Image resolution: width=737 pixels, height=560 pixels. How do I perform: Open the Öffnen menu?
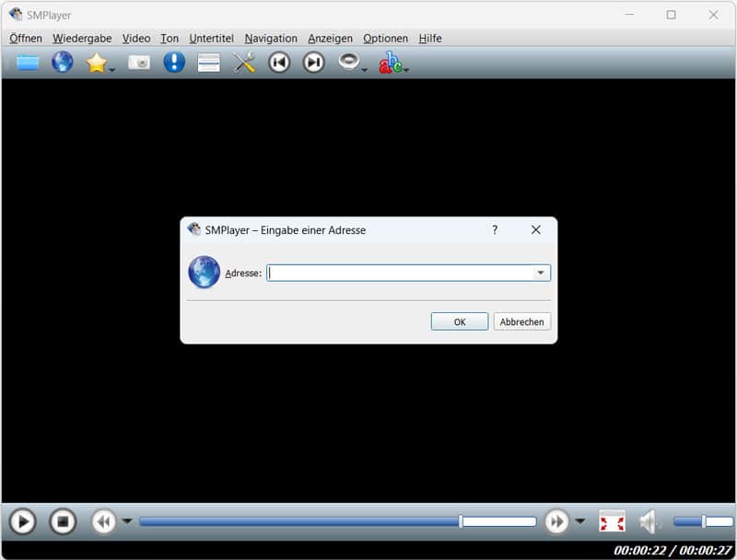[x=26, y=38]
